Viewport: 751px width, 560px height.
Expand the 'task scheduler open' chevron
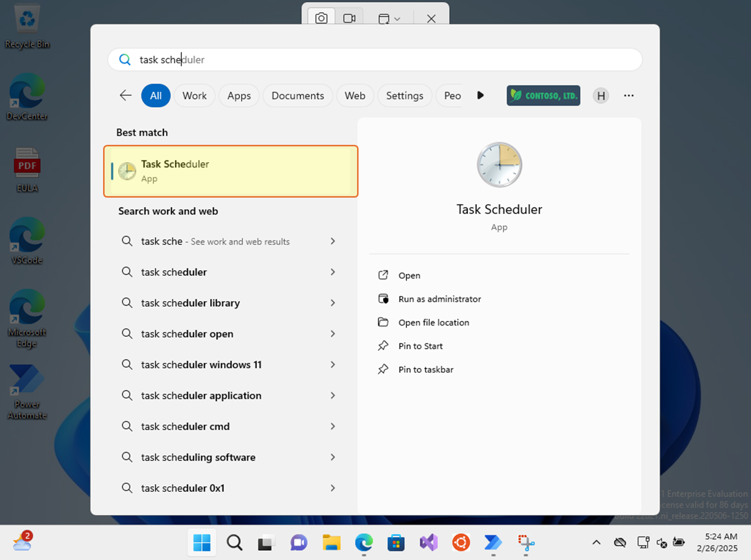pos(333,334)
